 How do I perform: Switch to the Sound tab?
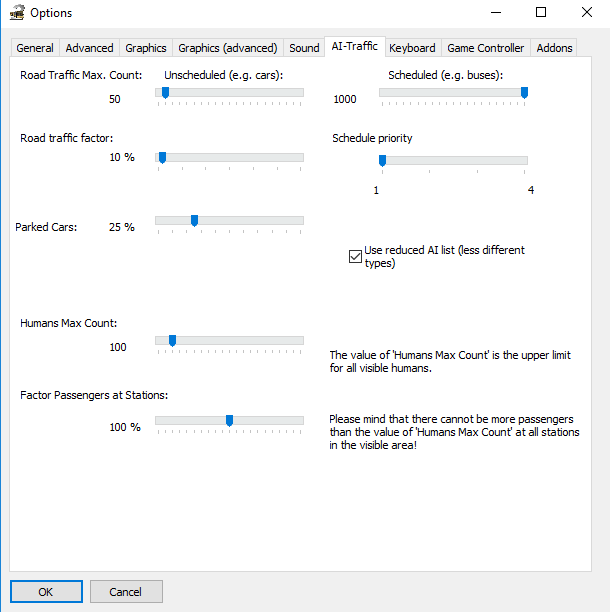pyautogui.click(x=304, y=48)
